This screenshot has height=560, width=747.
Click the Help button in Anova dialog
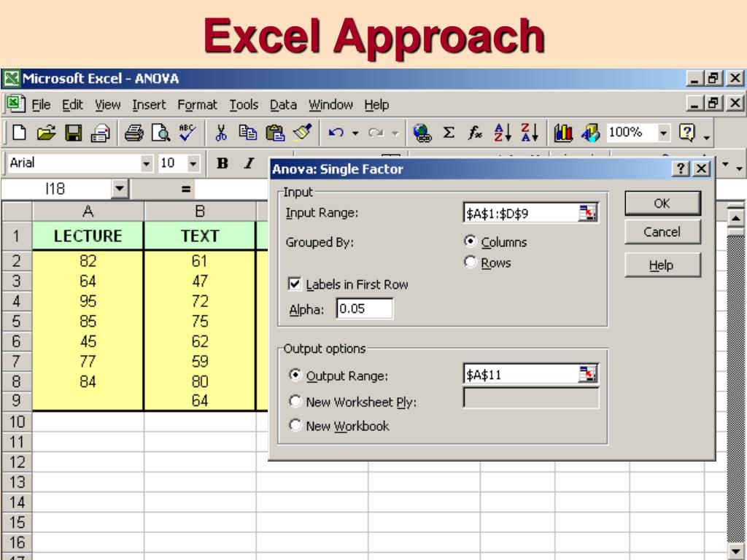tap(662, 265)
